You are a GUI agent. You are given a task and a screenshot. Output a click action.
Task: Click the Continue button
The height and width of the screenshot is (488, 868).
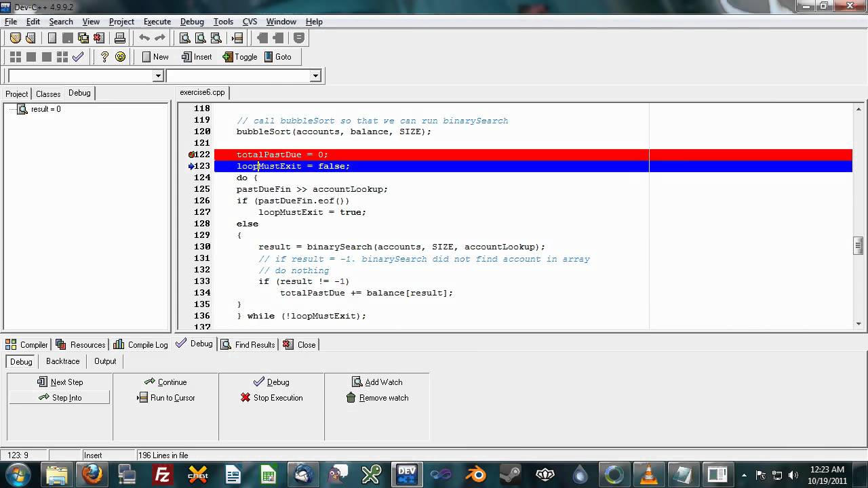coord(165,382)
